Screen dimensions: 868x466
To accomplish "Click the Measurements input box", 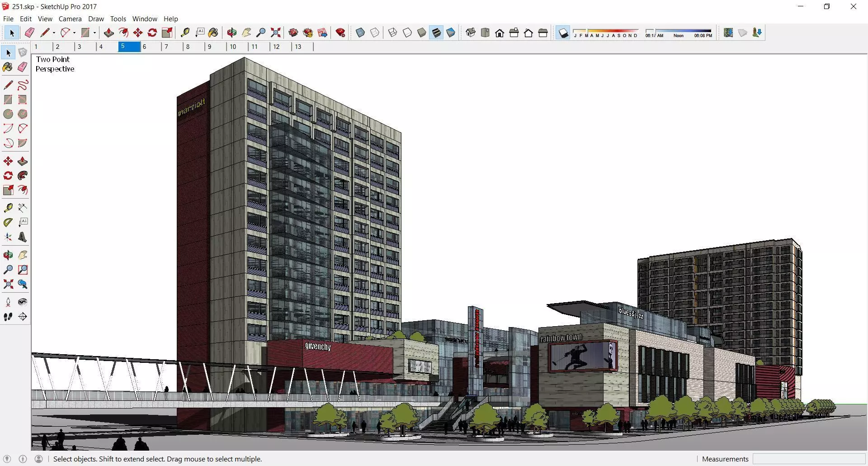I will click(x=809, y=459).
